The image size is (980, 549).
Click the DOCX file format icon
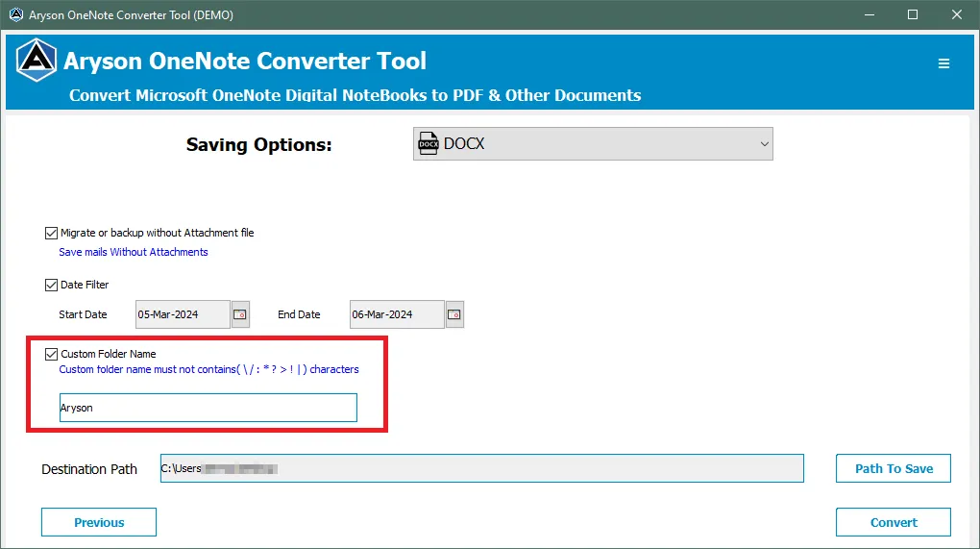(429, 144)
